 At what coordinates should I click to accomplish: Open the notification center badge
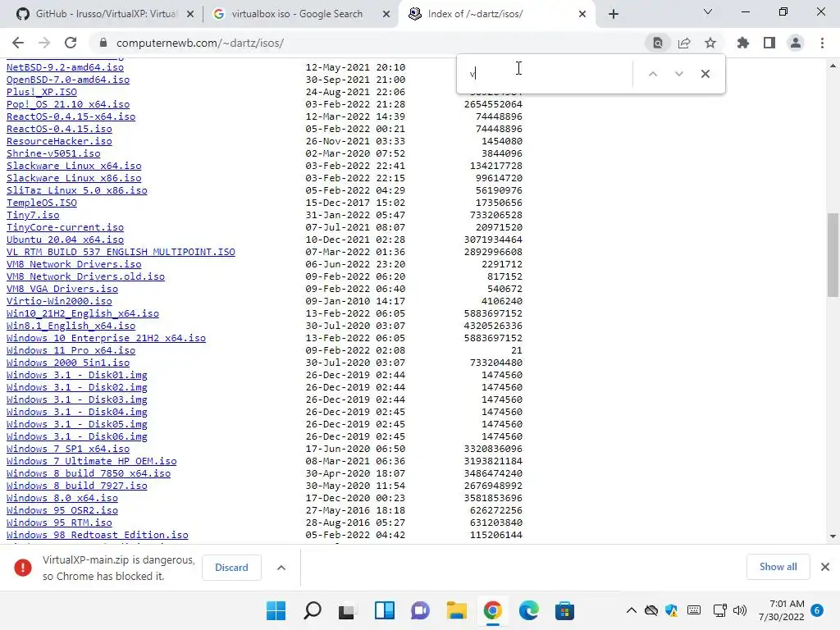click(x=817, y=610)
